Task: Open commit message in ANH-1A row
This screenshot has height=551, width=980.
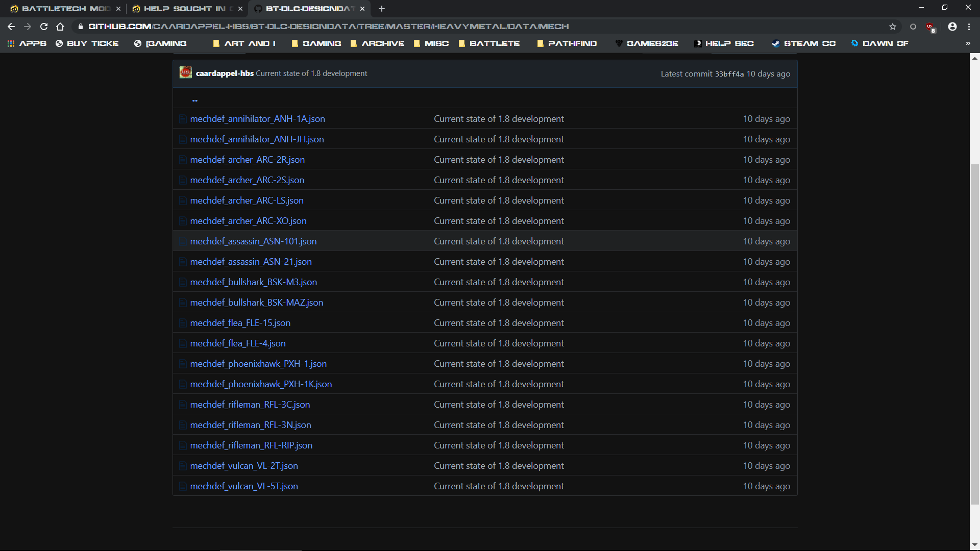Action: pyautogui.click(x=499, y=119)
